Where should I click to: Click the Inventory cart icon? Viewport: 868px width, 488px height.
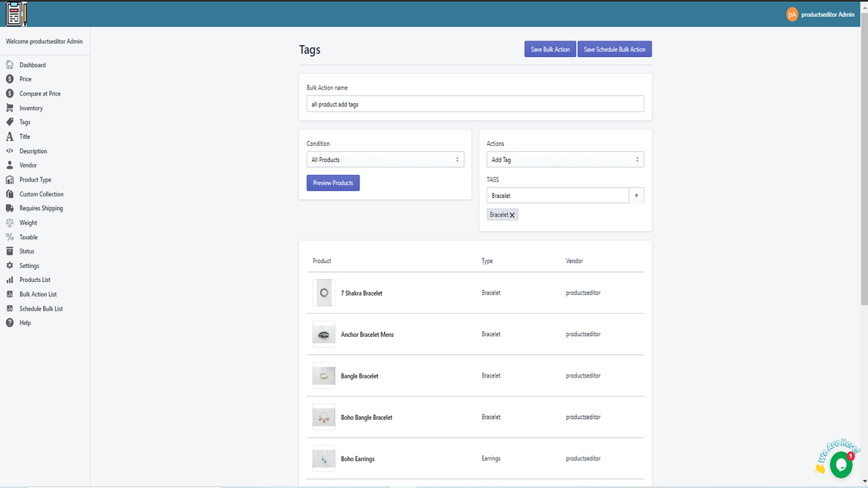coord(9,108)
